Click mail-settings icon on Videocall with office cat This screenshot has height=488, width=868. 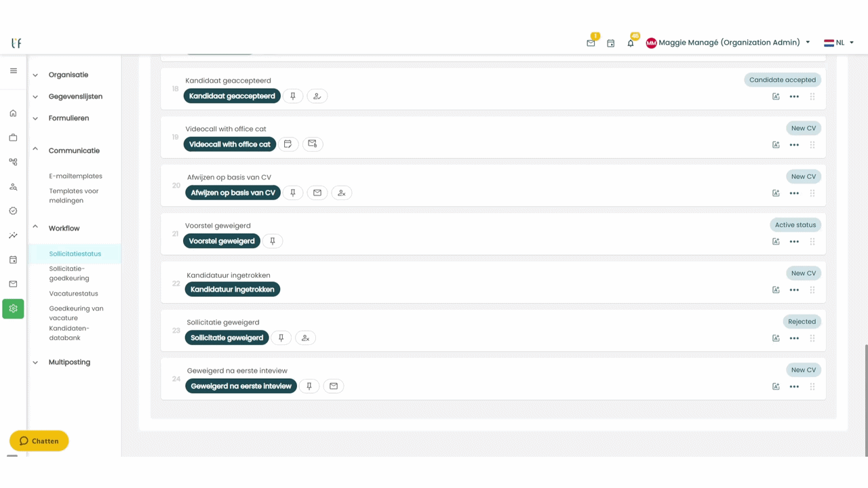pos(313,144)
